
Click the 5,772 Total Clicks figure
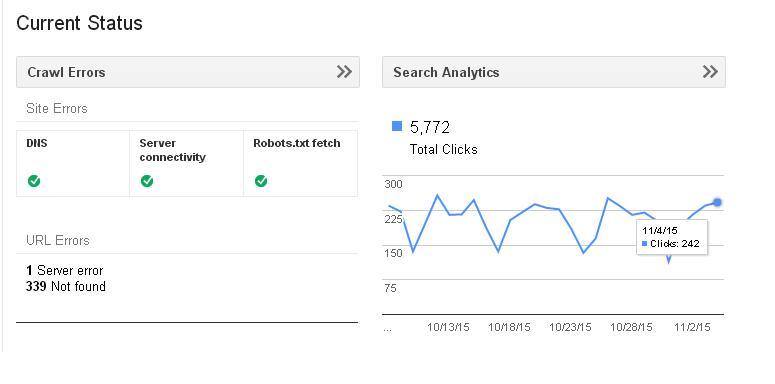[430, 128]
